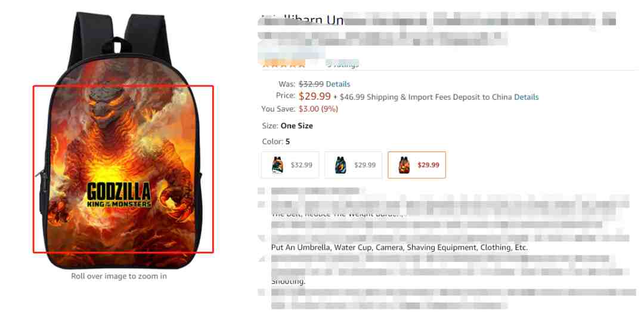
Task: Select the gray $29.99 price in second color option
Action: [365, 165]
